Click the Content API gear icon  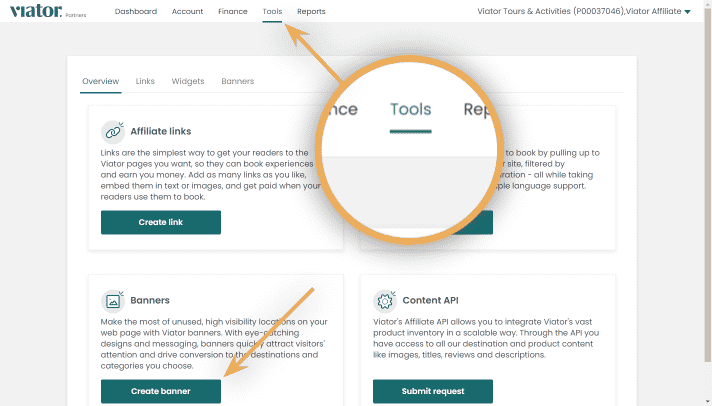tap(385, 301)
